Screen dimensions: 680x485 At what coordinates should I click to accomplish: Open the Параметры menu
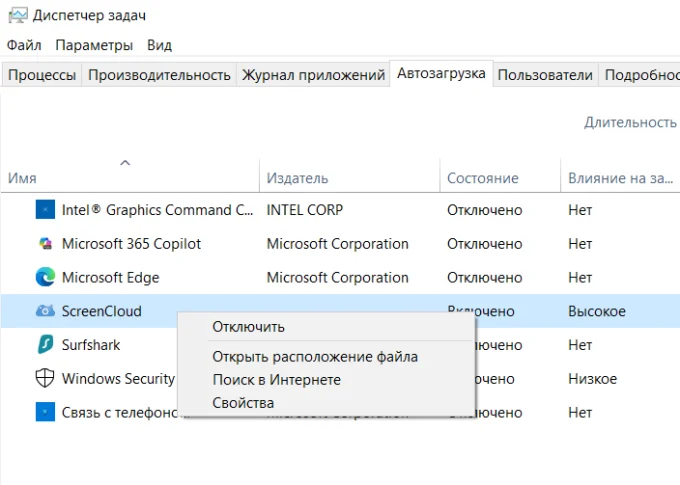tap(94, 45)
